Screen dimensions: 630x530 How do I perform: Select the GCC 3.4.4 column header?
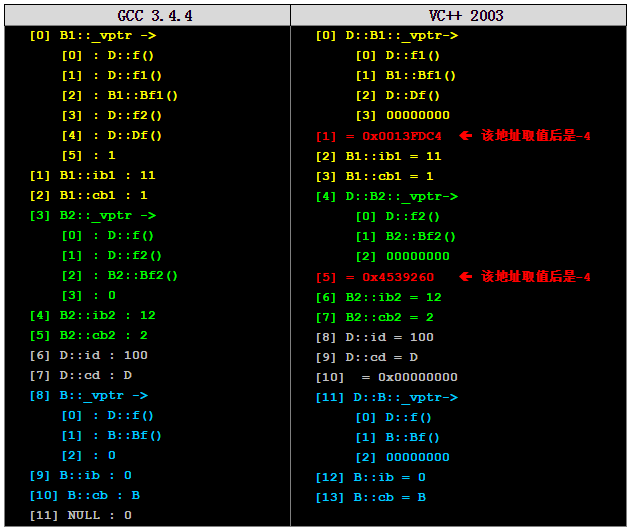[146, 15]
